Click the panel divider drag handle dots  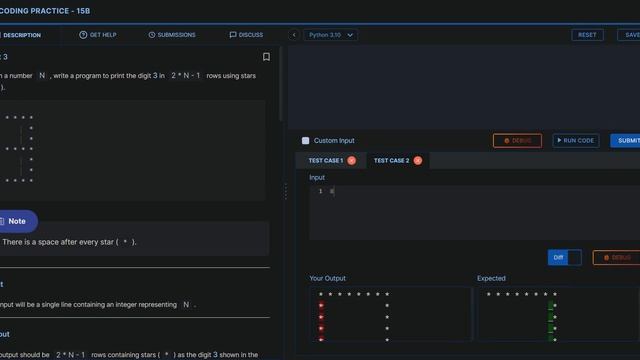click(x=286, y=191)
